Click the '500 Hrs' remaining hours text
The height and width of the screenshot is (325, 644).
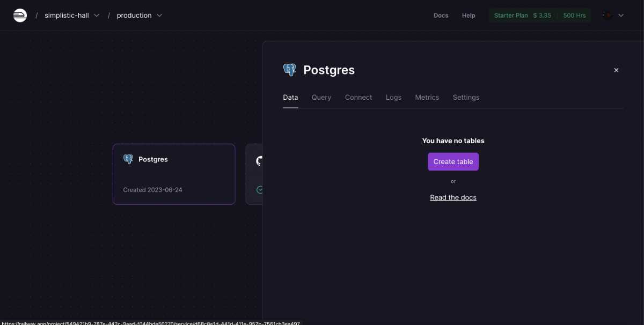[x=574, y=16]
